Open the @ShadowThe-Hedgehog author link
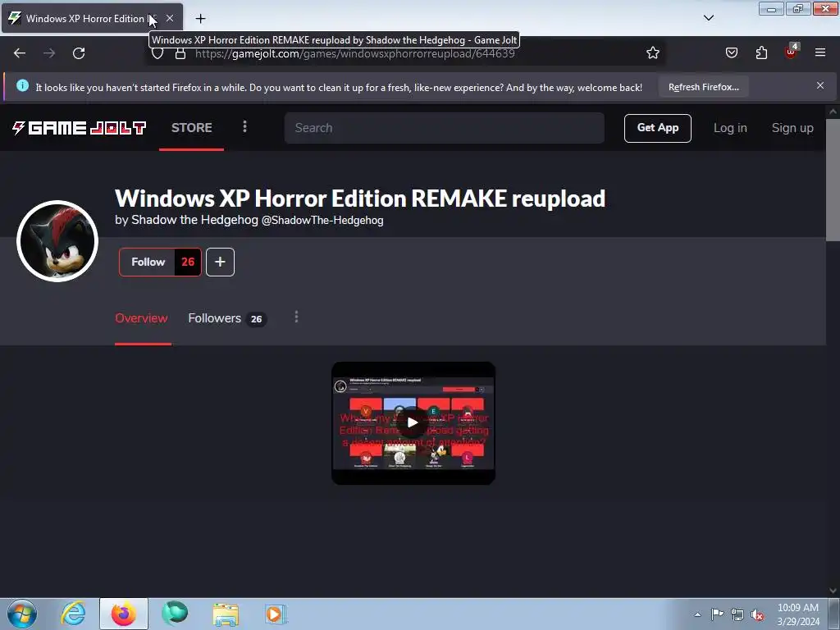This screenshot has height=630, width=840. tap(322, 220)
